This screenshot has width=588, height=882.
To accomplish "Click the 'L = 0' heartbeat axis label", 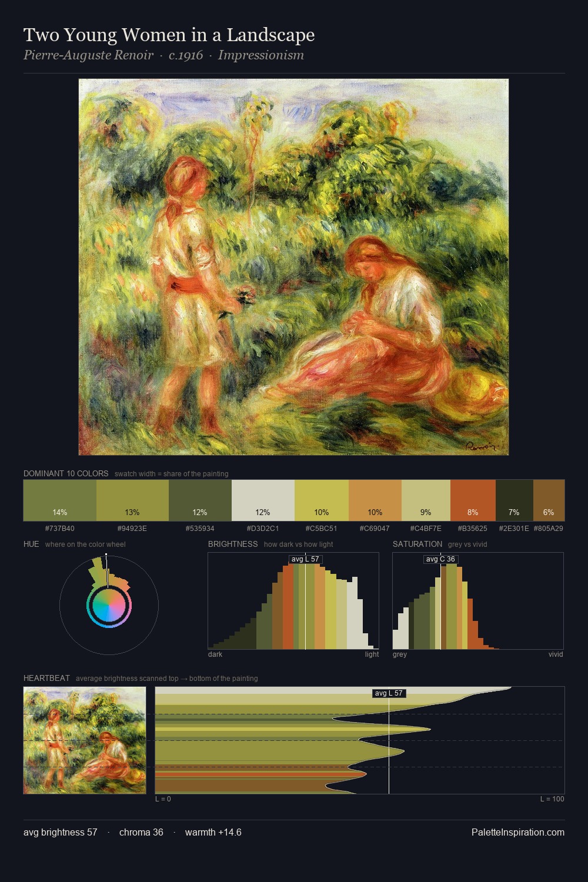I will click(163, 799).
